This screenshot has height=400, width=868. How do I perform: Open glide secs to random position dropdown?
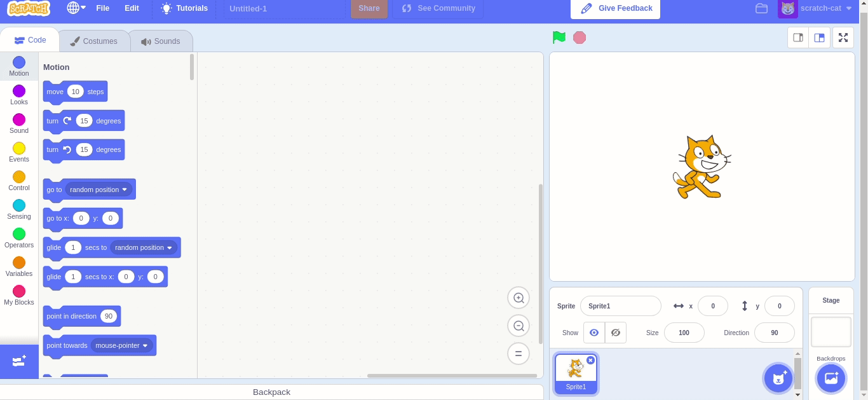coord(144,247)
